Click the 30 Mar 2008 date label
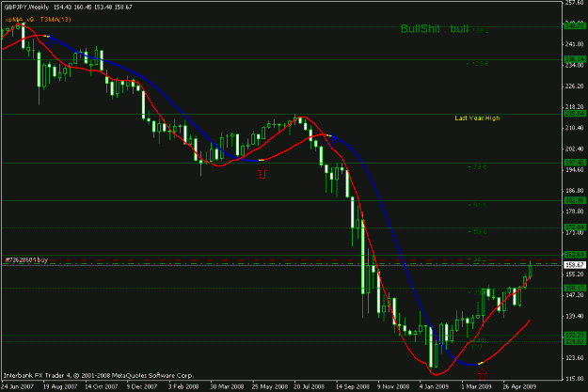 tap(227, 386)
